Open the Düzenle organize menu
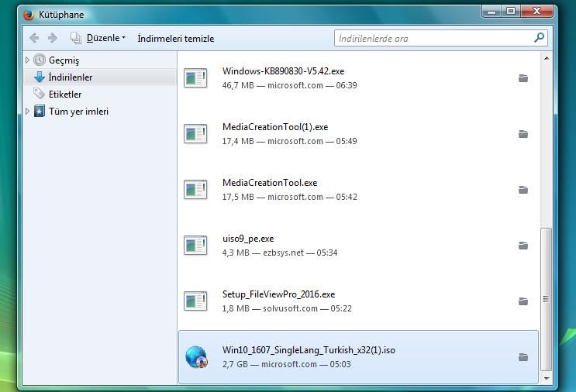Image resolution: width=576 pixels, height=392 pixels. click(x=98, y=38)
